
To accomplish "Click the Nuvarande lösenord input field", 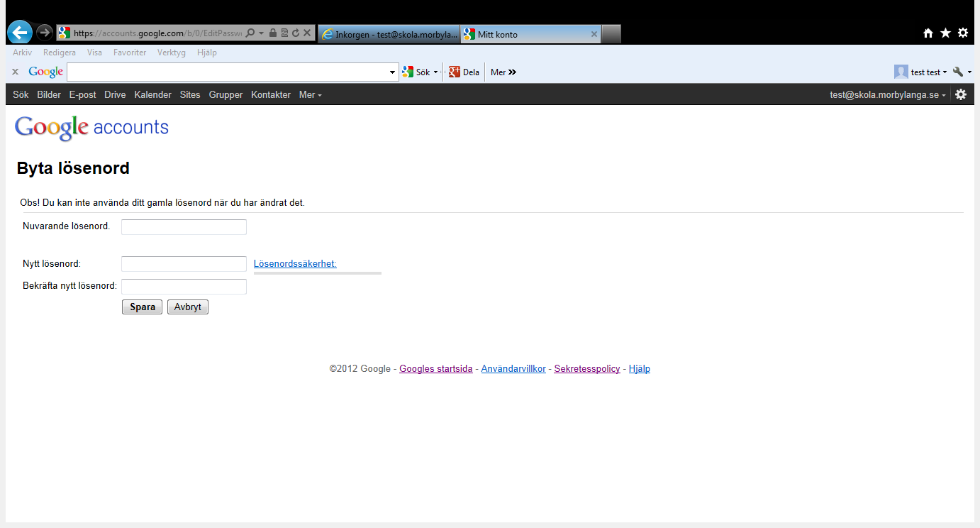I will (184, 227).
